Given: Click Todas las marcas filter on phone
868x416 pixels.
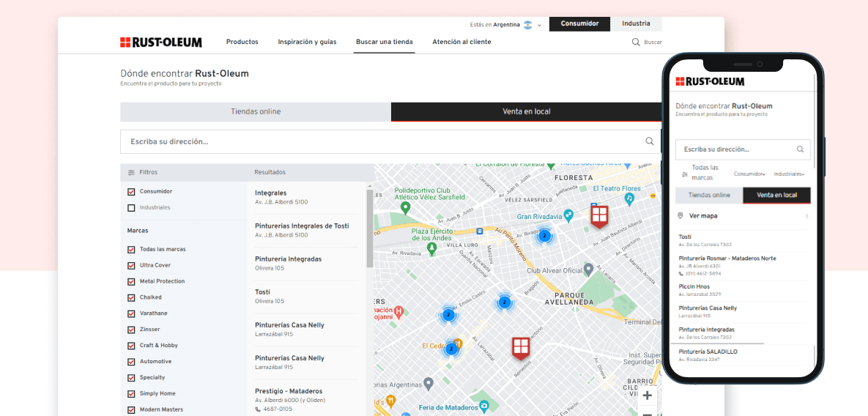Looking at the screenshot, I should coord(705,173).
